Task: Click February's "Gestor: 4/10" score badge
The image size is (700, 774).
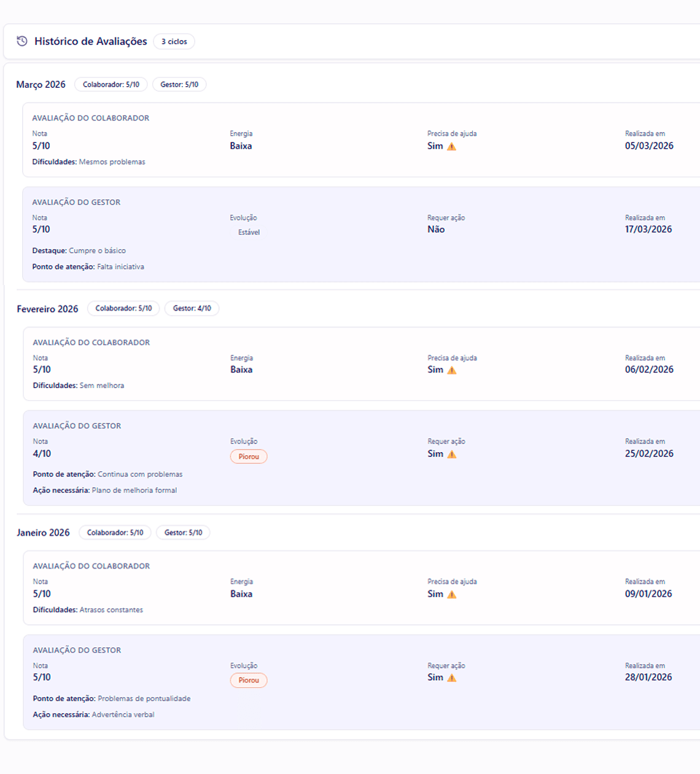Action: [192, 308]
